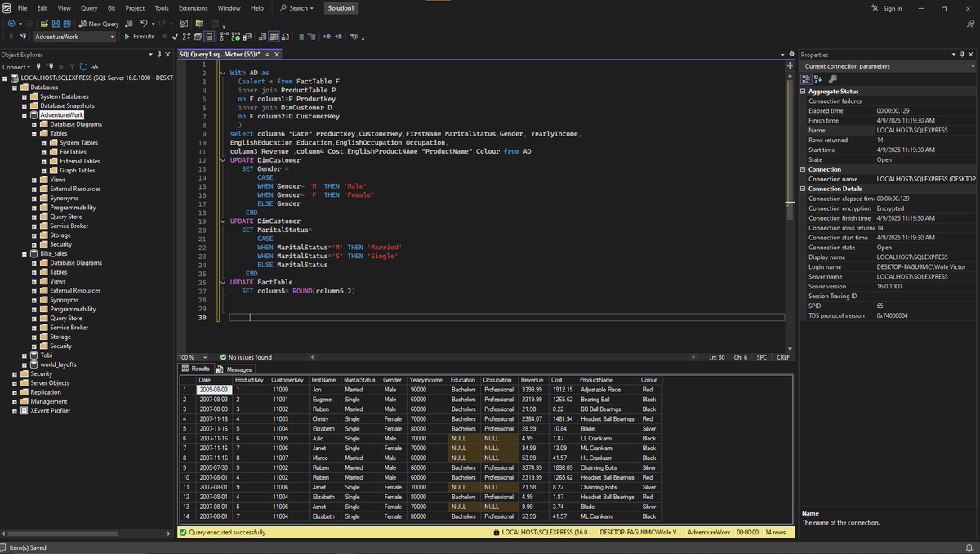The image size is (980, 554).
Task: Select Database Snapshots folder
Action: click(x=67, y=106)
